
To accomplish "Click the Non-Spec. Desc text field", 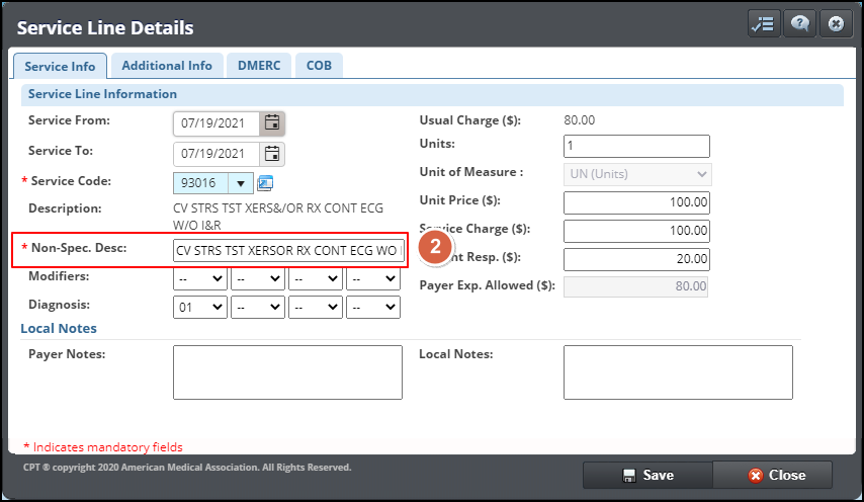I will point(288,250).
